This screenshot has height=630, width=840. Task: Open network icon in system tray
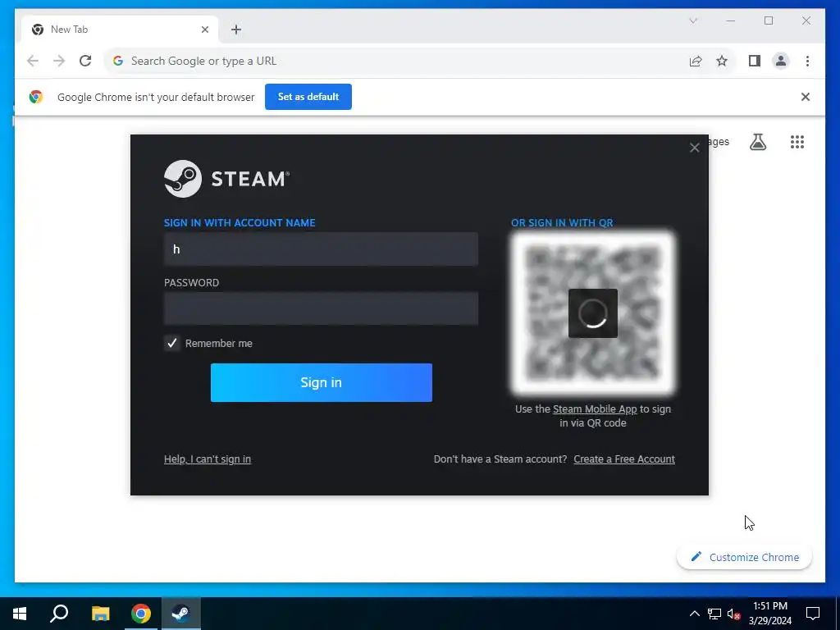(x=714, y=614)
